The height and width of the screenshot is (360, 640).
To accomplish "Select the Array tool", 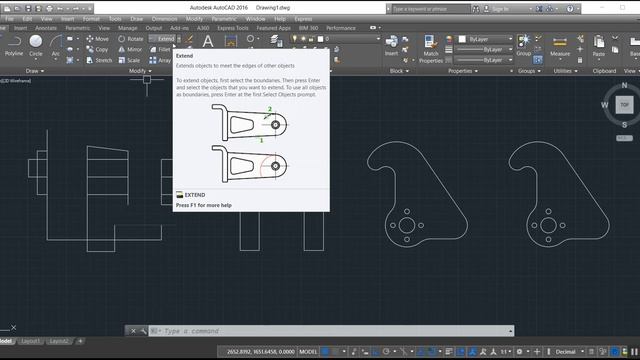I will (160, 60).
